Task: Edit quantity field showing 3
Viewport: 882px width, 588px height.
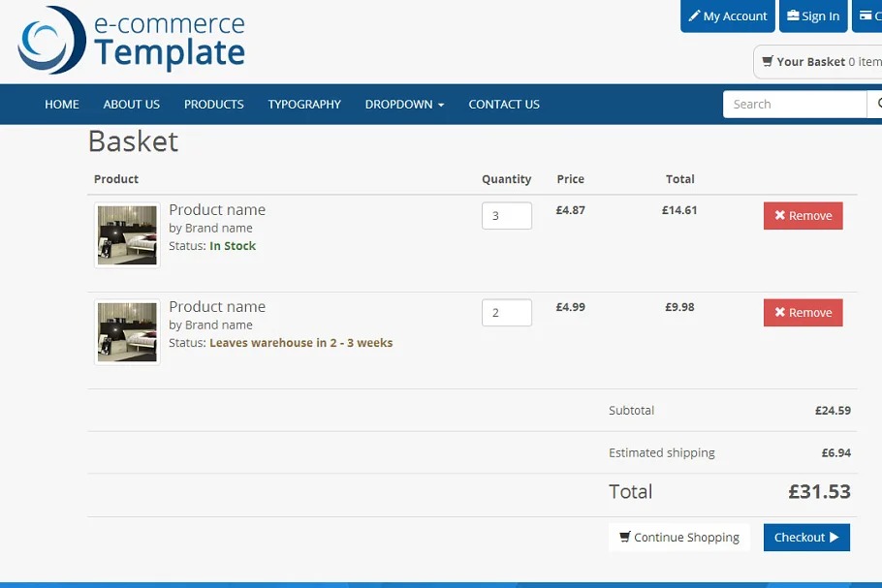Action: (x=506, y=216)
